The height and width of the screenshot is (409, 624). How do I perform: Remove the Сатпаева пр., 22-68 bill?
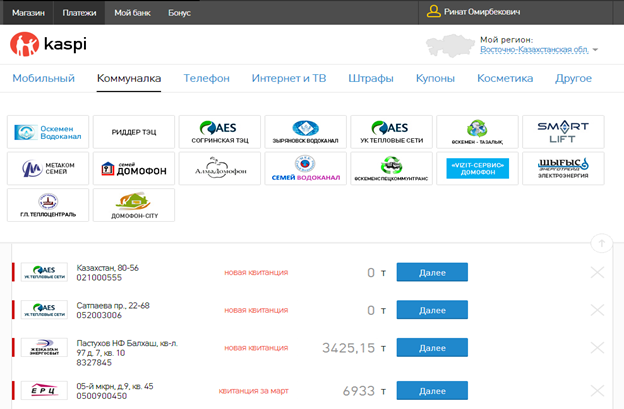point(597,310)
